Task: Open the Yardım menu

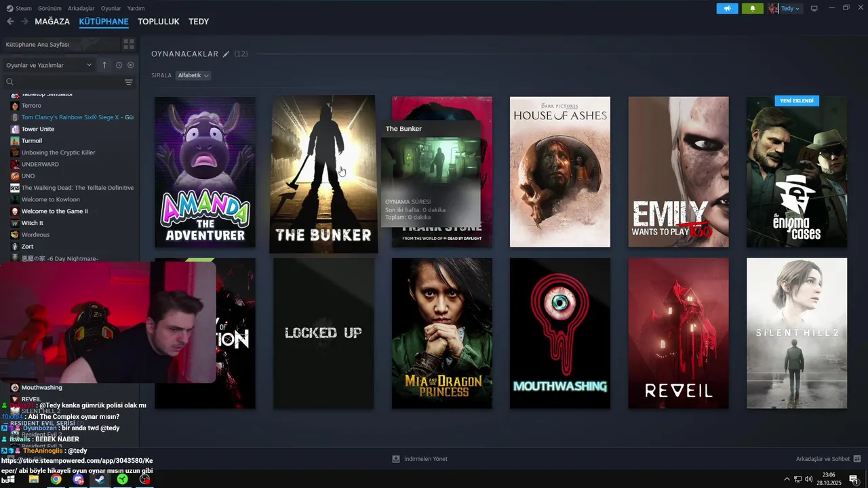Action: (136, 8)
